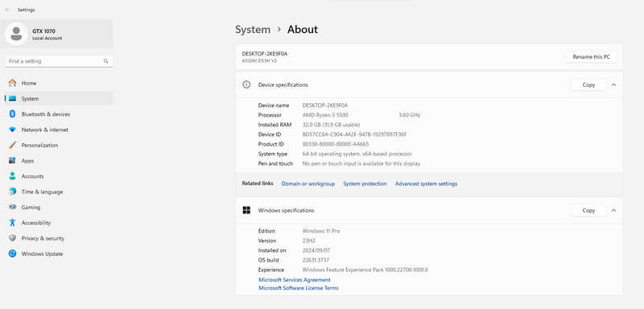Open Privacy & security settings
This screenshot has width=644, height=309.
pyautogui.click(x=59, y=238)
